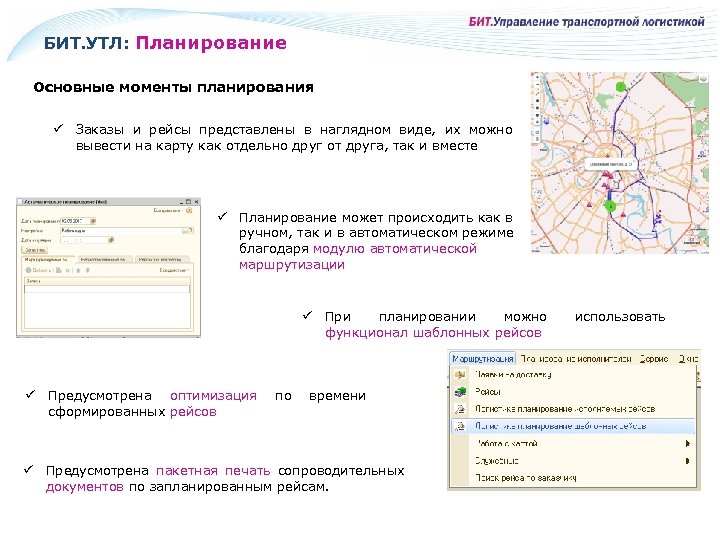Click the first empty row in the dialog table
Image resolution: width=720 pixels, height=540 pixels.
point(107,289)
